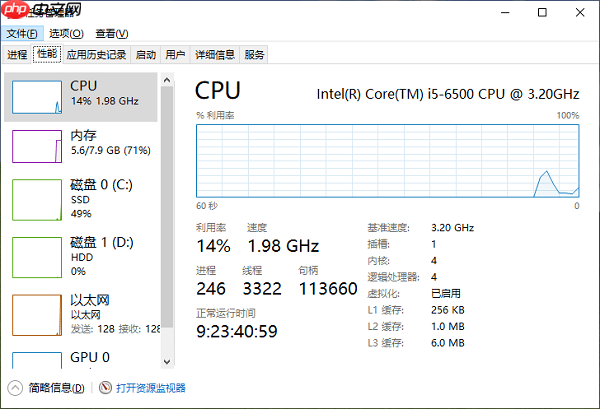The height and width of the screenshot is (409, 600).
Task: Open the 服务 tab
Action: pyautogui.click(x=254, y=55)
